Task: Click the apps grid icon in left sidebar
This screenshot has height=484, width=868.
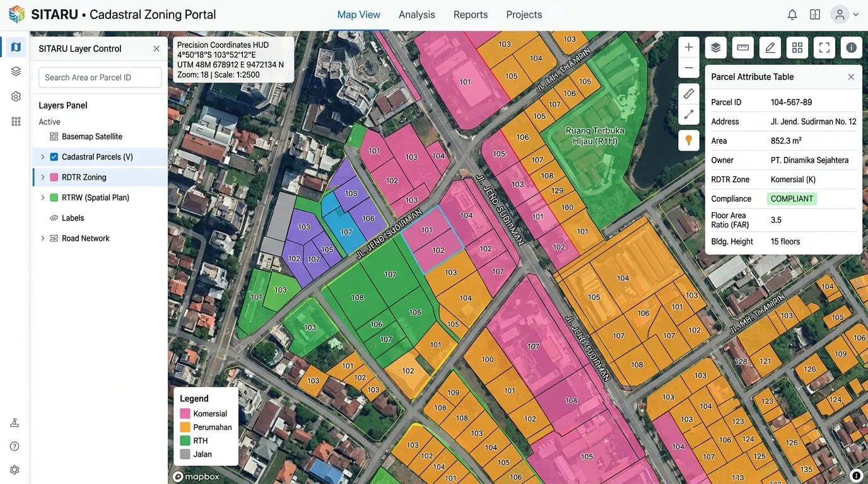Action: [x=16, y=122]
